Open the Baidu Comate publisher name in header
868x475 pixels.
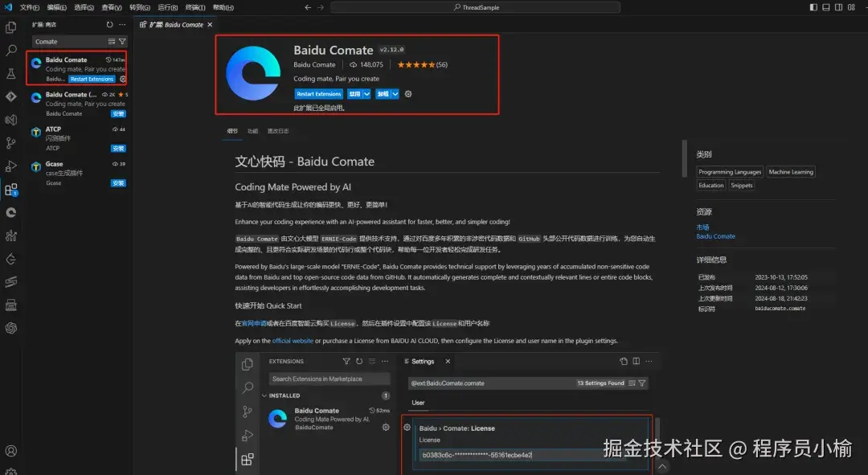[x=314, y=65]
